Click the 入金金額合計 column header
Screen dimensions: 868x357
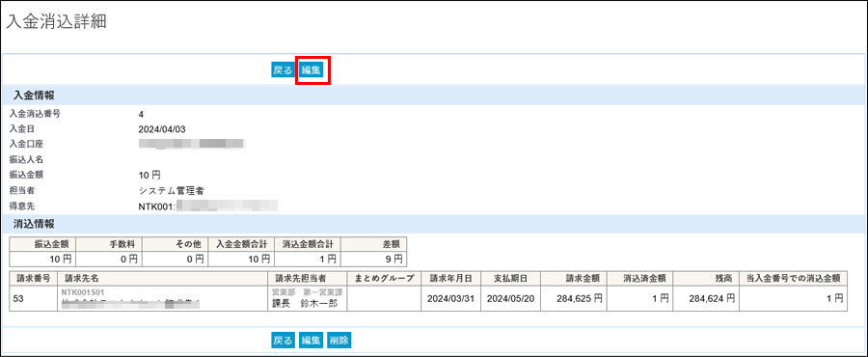pyautogui.click(x=241, y=244)
